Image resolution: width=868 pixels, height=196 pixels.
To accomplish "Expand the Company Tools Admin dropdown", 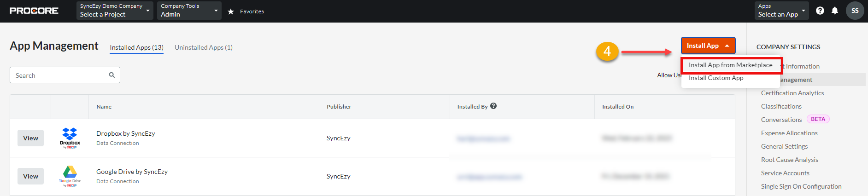I will [189, 11].
